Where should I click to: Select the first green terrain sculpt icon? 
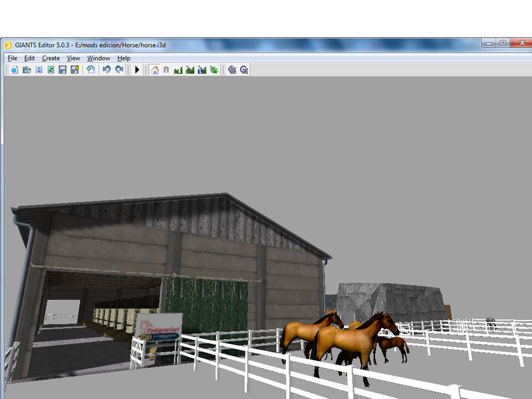pos(178,70)
